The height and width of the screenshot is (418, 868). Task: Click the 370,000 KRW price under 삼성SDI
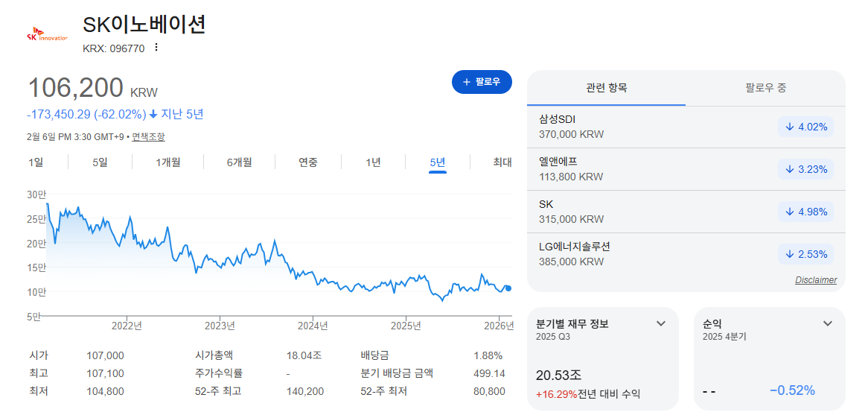click(x=571, y=134)
